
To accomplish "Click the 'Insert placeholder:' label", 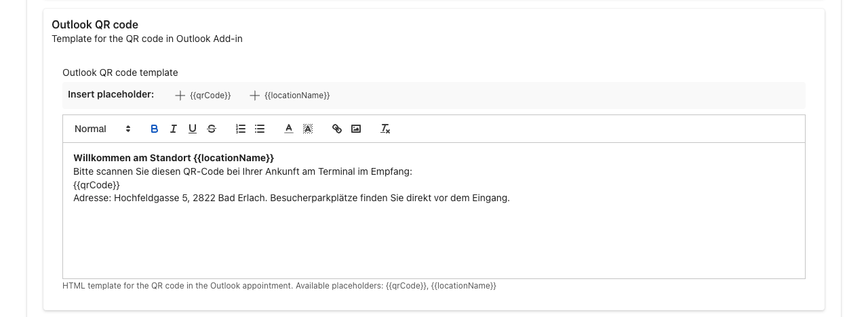I will pyautogui.click(x=111, y=94).
